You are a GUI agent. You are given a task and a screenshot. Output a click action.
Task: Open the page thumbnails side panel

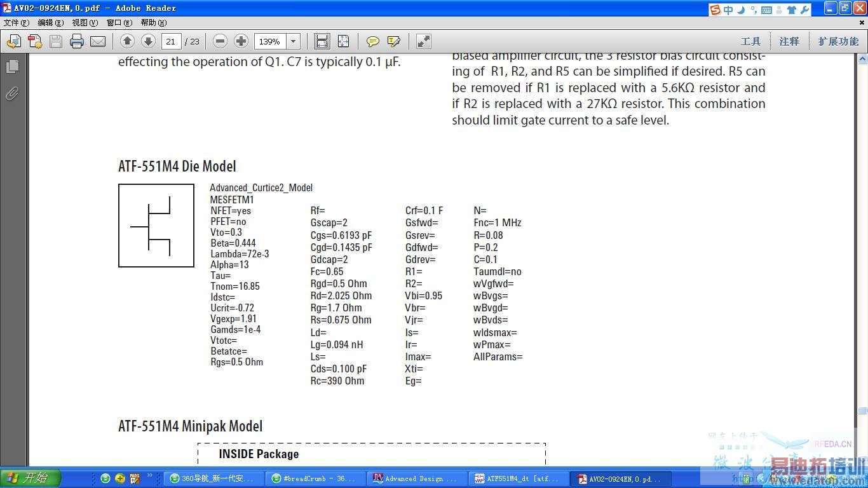pos(12,66)
